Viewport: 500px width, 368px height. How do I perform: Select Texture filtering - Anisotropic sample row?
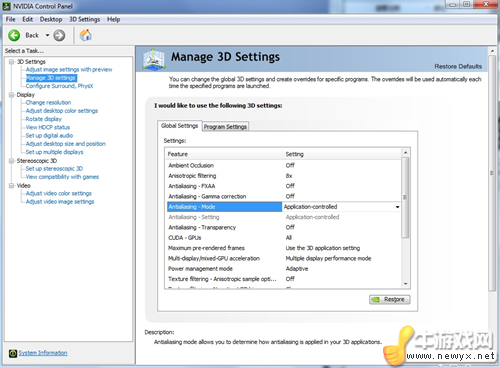point(284,279)
